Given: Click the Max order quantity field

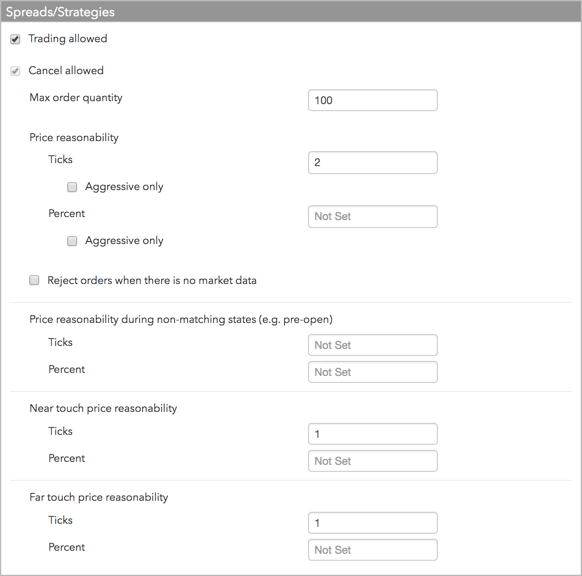Looking at the screenshot, I should 373,100.
